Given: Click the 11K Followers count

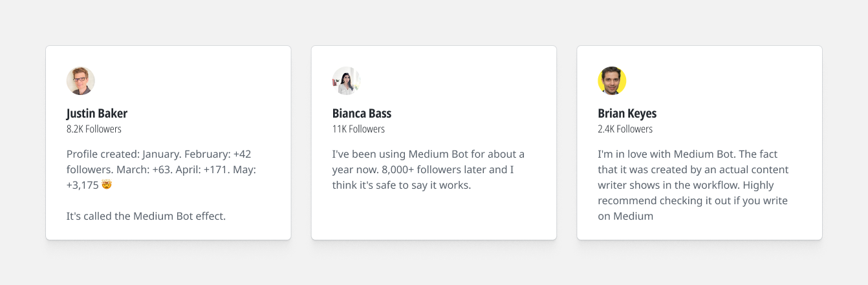Looking at the screenshot, I should coord(358,129).
